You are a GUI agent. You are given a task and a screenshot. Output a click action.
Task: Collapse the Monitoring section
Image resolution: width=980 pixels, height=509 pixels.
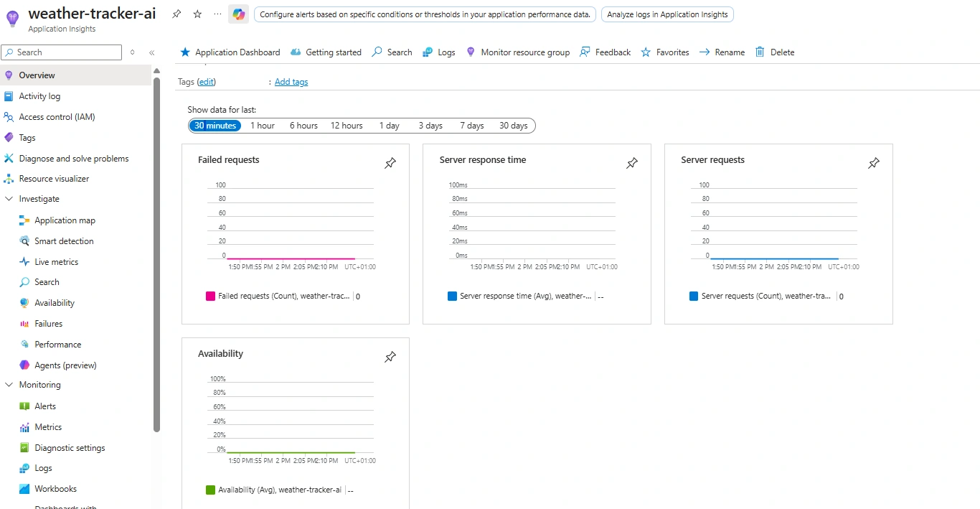[9, 385]
